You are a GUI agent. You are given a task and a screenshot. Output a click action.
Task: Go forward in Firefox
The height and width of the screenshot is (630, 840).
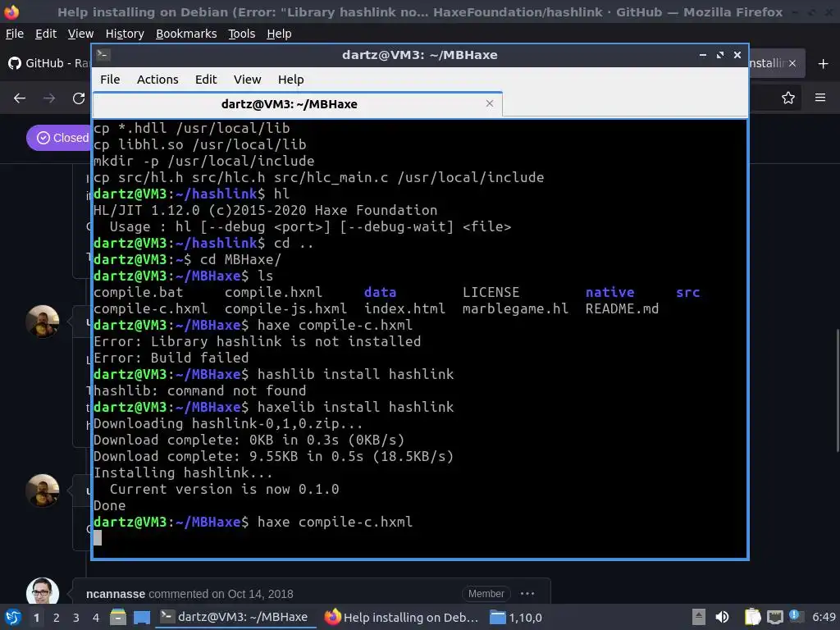click(49, 98)
